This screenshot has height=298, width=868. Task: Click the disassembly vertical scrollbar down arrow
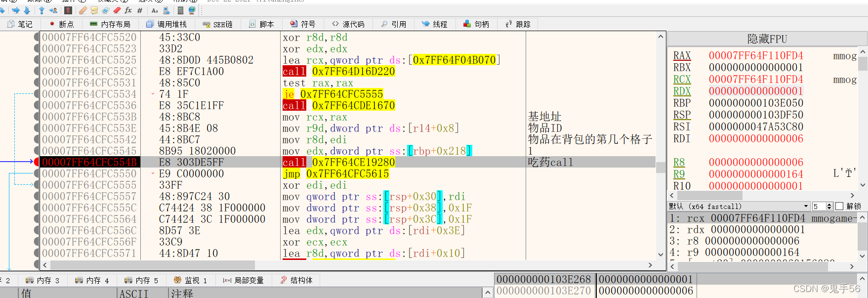point(661,255)
